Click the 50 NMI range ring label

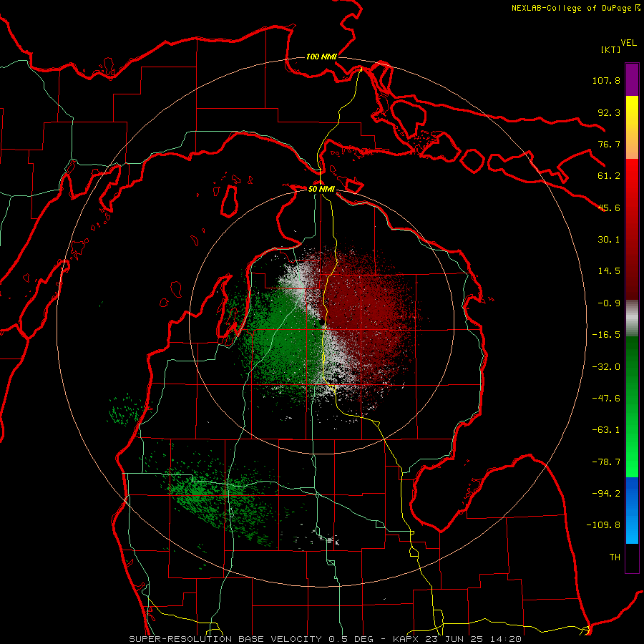point(321,189)
